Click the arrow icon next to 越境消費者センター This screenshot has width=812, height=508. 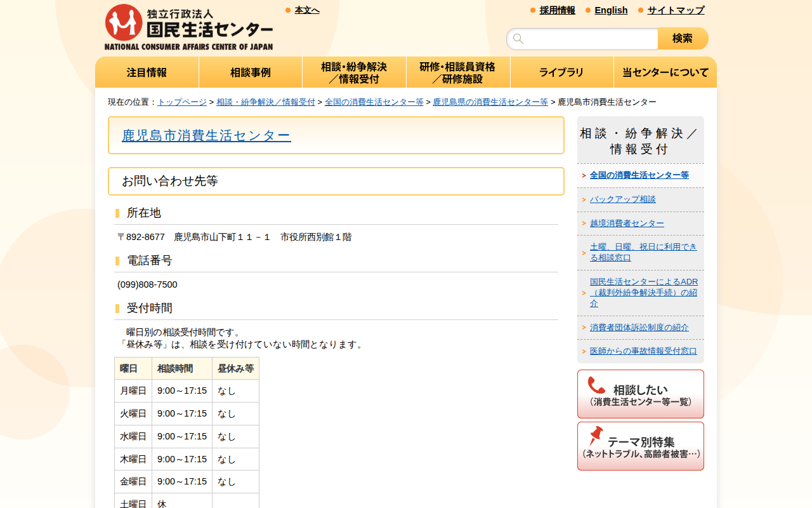584,223
